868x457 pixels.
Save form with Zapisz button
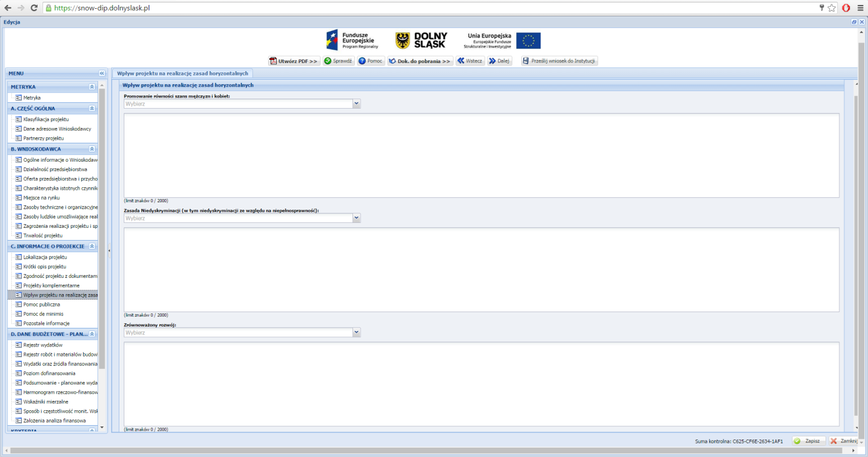tap(808, 441)
